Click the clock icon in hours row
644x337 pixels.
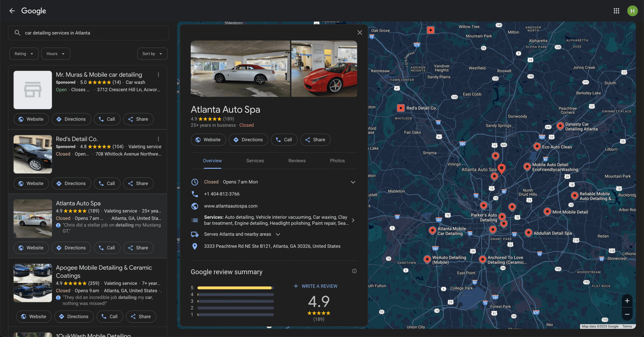point(195,182)
